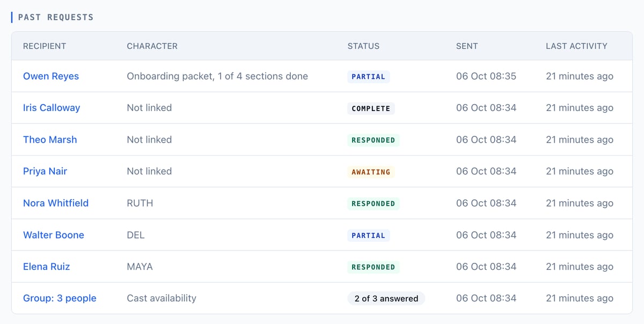Click PARTIAL badge in Walter Boone row

368,235
